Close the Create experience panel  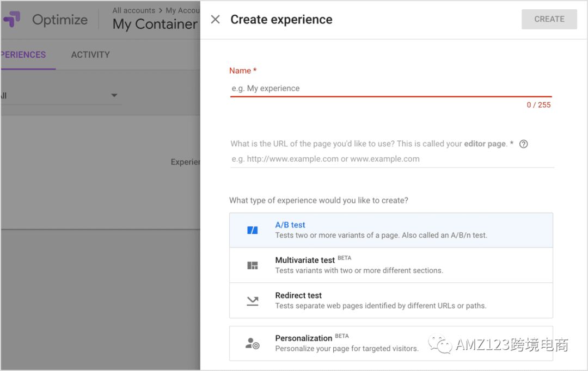point(215,20)
